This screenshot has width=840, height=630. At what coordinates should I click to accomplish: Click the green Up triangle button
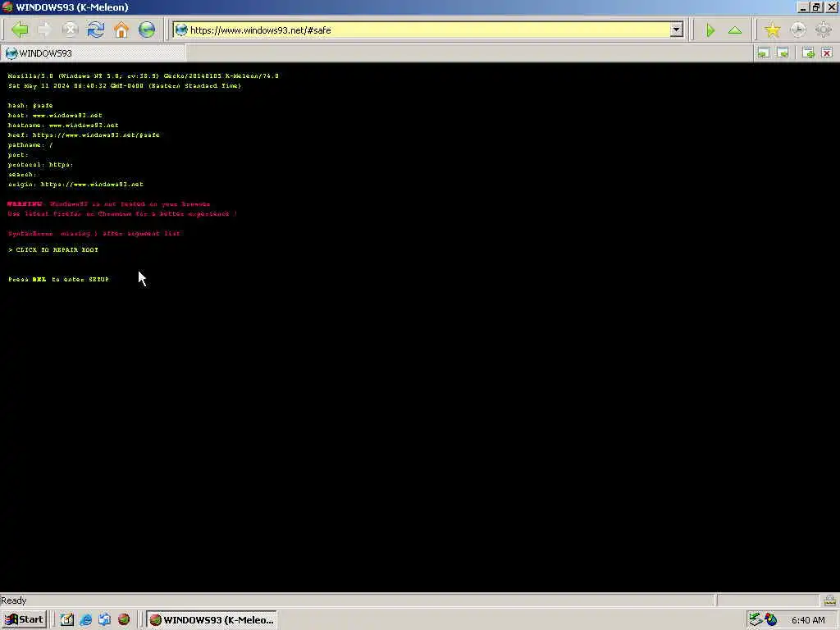(x=735, y=30)
